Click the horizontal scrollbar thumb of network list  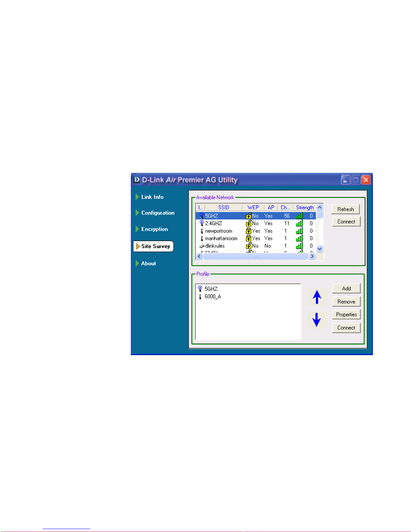click(256, 256)
